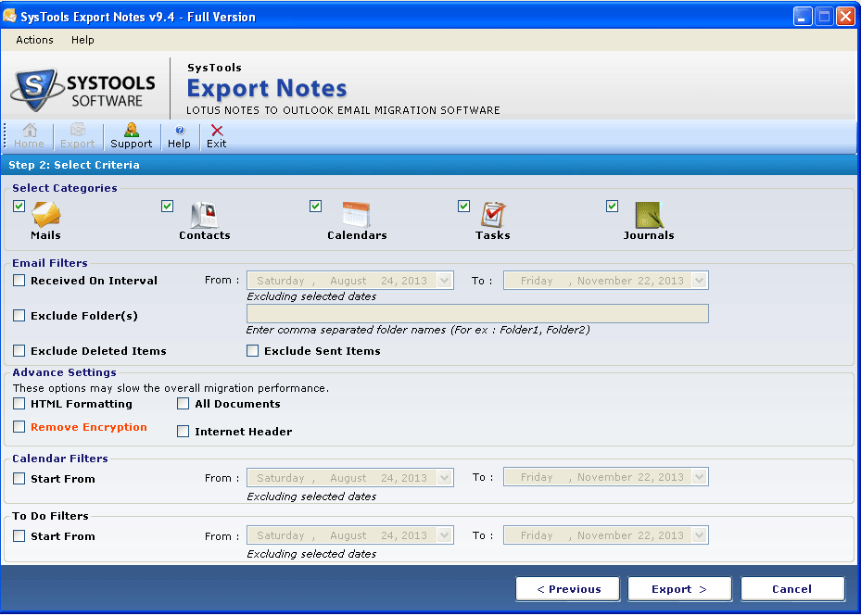The image size is (861, 616).
Task: Click the Step 2: Select Criteria header
Action: pyautogui.click(x=74, y=165)
